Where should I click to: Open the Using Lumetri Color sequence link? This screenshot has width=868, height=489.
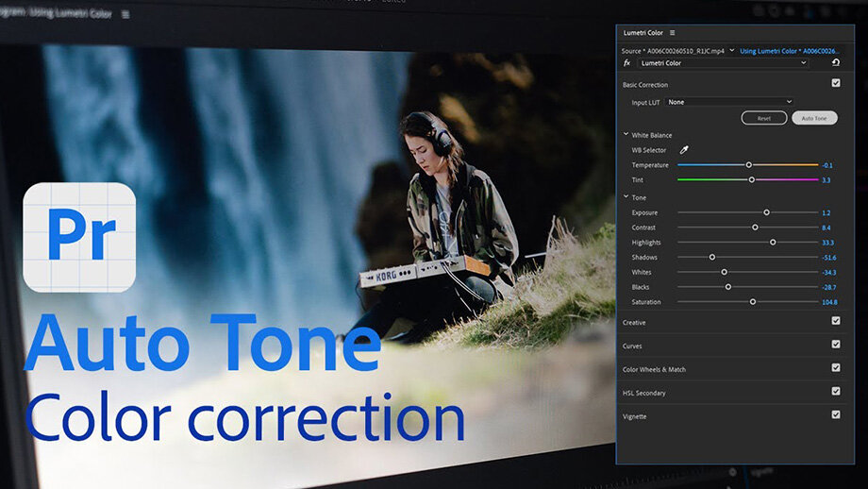tap(790, 51)
